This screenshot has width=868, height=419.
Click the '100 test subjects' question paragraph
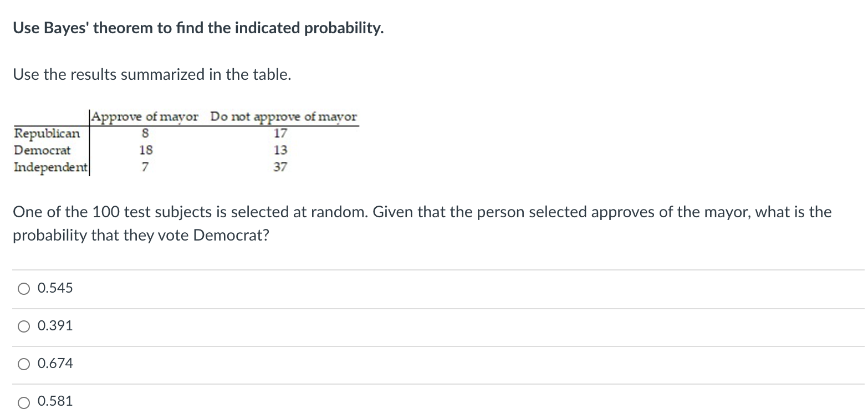tap(422, 223)
